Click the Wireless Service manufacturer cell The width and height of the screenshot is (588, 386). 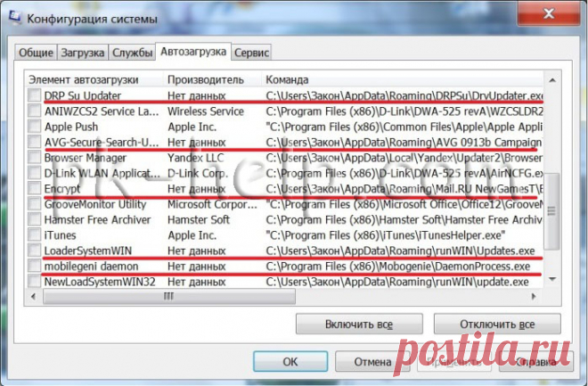[206, 111]
